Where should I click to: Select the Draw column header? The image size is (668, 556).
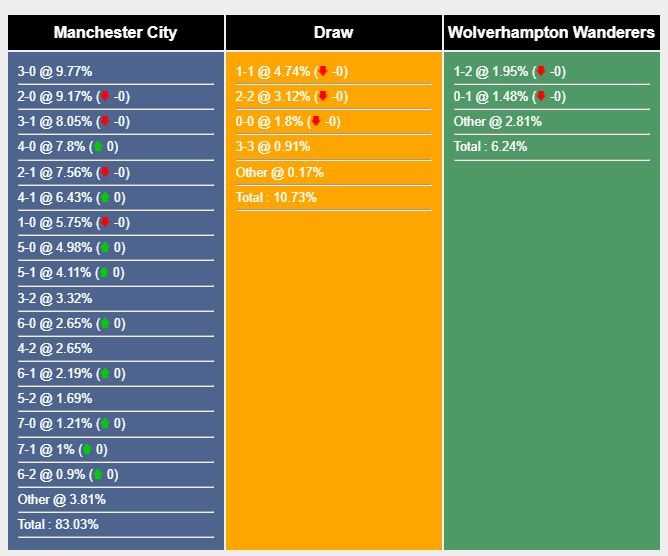333,32
